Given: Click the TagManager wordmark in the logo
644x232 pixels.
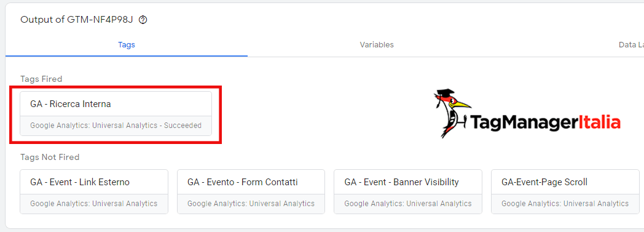Looking at the screenshot, I should click(524, 122).
